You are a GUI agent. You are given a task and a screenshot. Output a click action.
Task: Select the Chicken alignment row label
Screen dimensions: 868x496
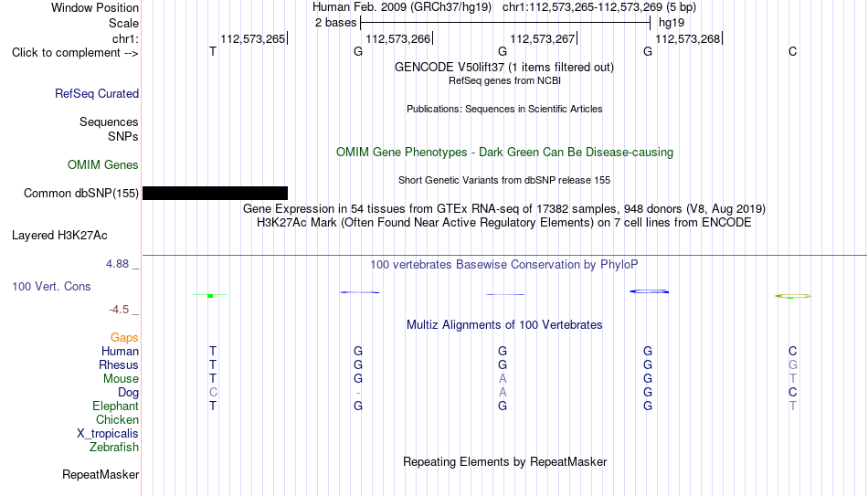pos(117,419)
